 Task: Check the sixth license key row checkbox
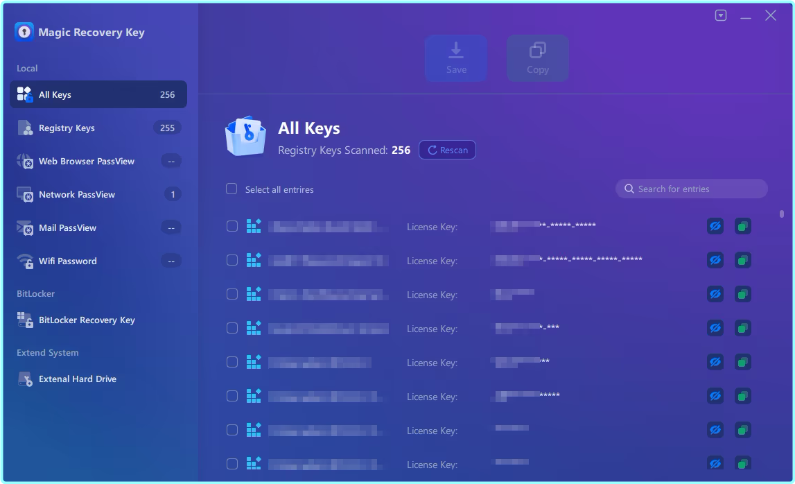pos(232,396)
